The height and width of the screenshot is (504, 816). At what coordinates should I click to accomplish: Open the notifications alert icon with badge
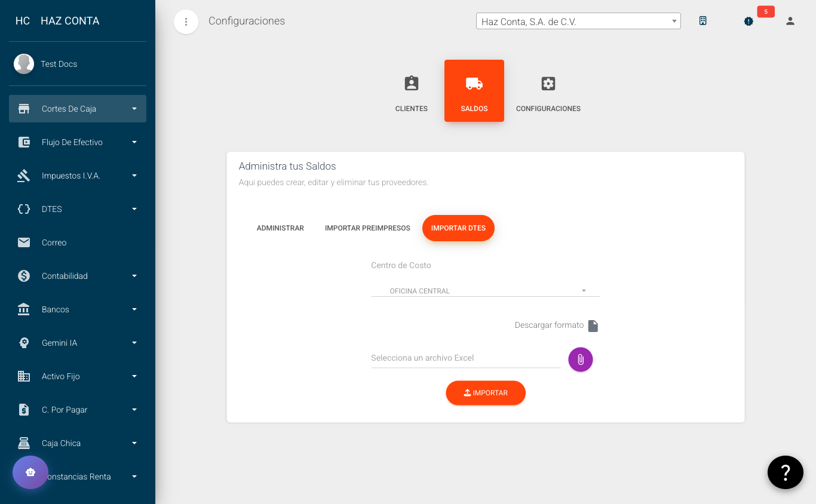pyautogui.click(x=748, y=21)
